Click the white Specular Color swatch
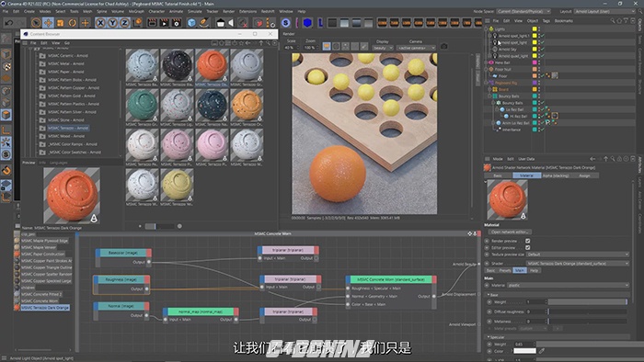The image size is (644, 362). [x=525, y=351]
